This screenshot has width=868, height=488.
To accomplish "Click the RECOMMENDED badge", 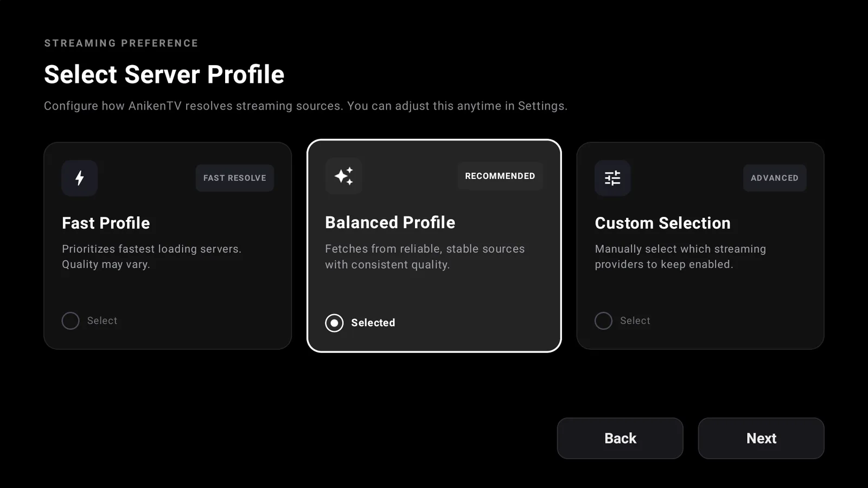I will 500,176.
